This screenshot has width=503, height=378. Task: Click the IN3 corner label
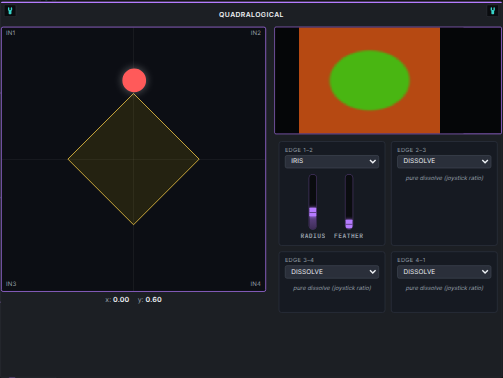(11, 284)
